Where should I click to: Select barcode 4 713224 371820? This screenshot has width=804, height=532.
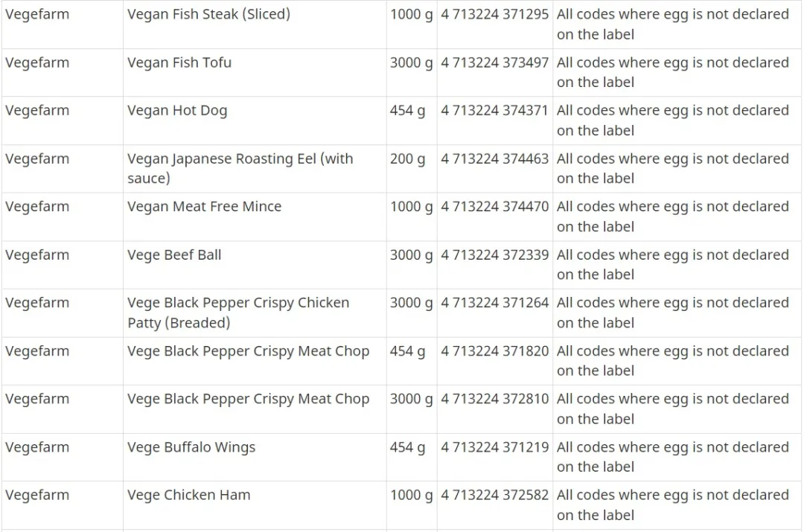495,351
